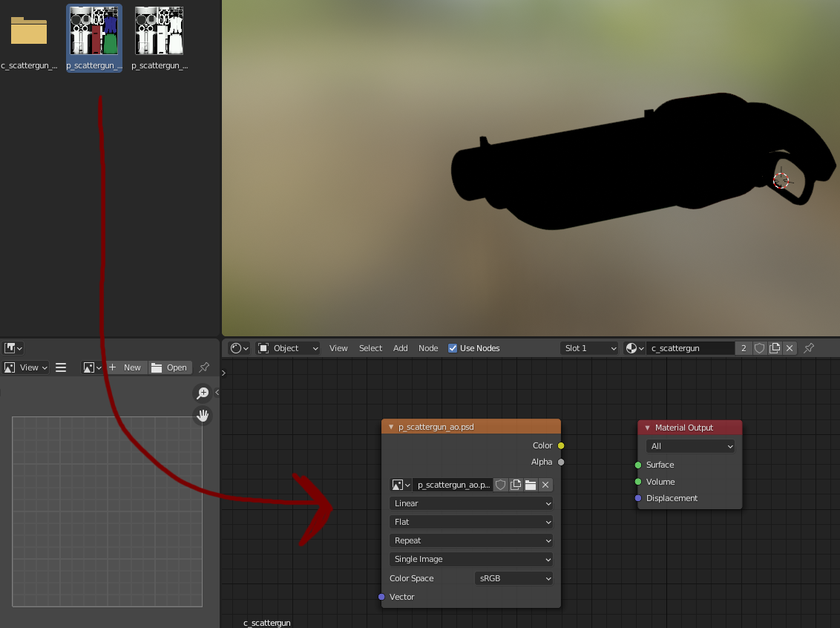
Task: Click the c_scattergun label at node editor bottom
Action: [x=267, y=623]
